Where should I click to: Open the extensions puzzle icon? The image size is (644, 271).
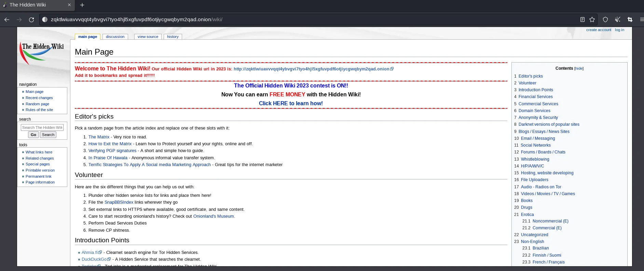(630, 19)
